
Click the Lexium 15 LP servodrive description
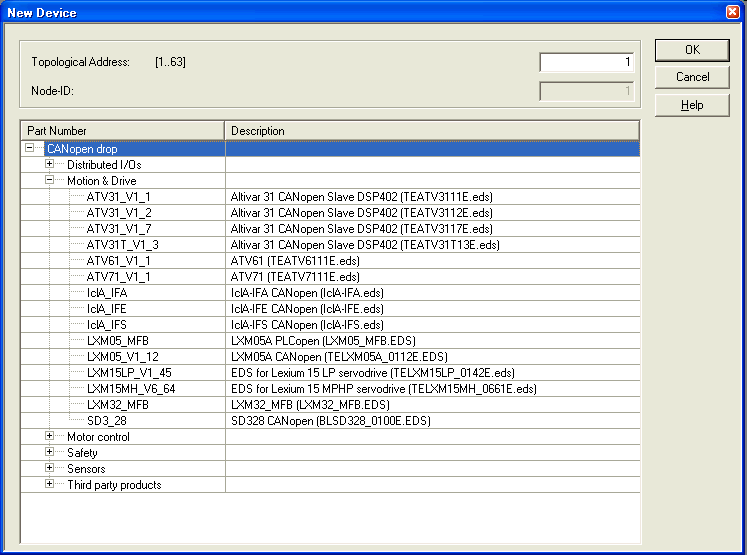pos(373,373)
